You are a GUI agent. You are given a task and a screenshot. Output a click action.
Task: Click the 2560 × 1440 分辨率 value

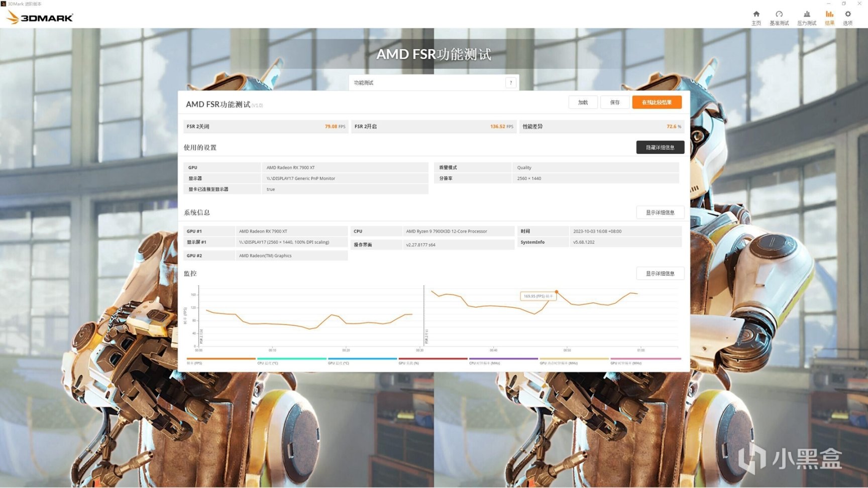529,179
